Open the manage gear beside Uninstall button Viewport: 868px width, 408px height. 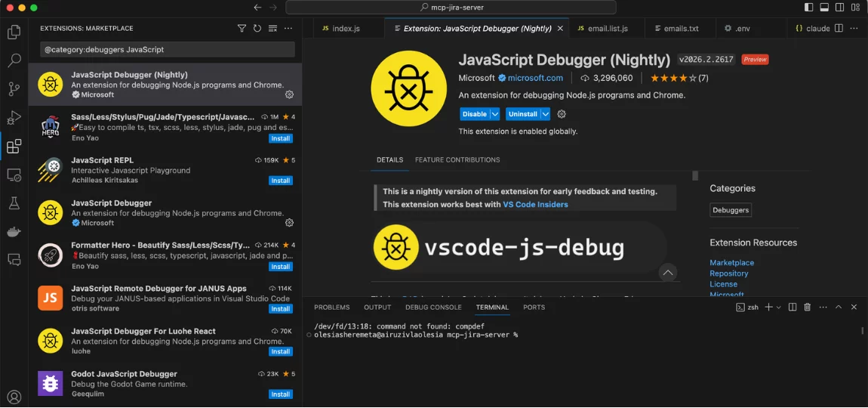tap(562, 114)
